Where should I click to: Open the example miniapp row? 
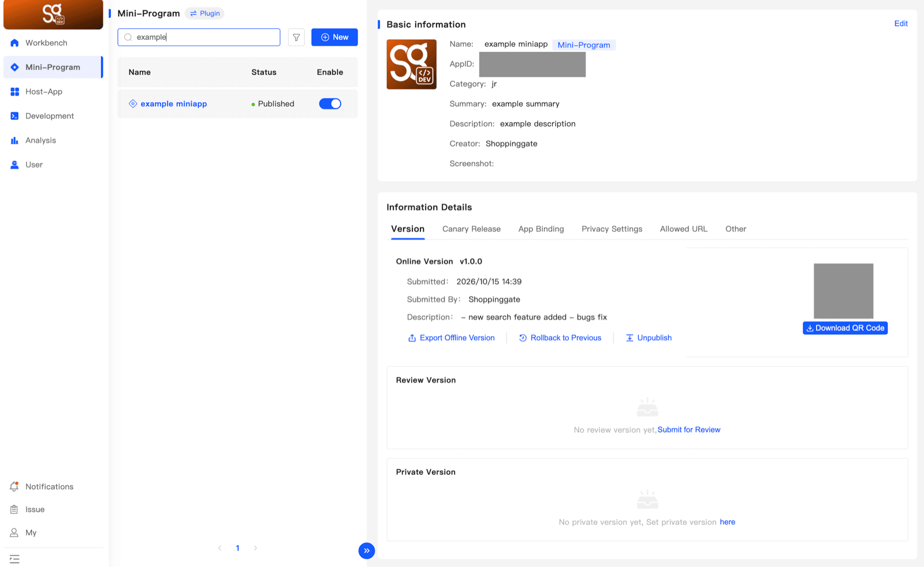(x=237, y=104)
